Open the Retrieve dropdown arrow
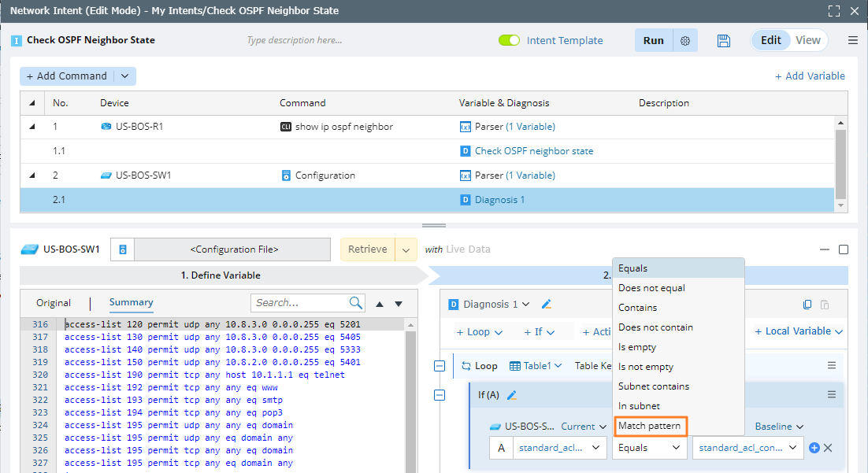The image size is (868, 473). click(x=406, y=249)
